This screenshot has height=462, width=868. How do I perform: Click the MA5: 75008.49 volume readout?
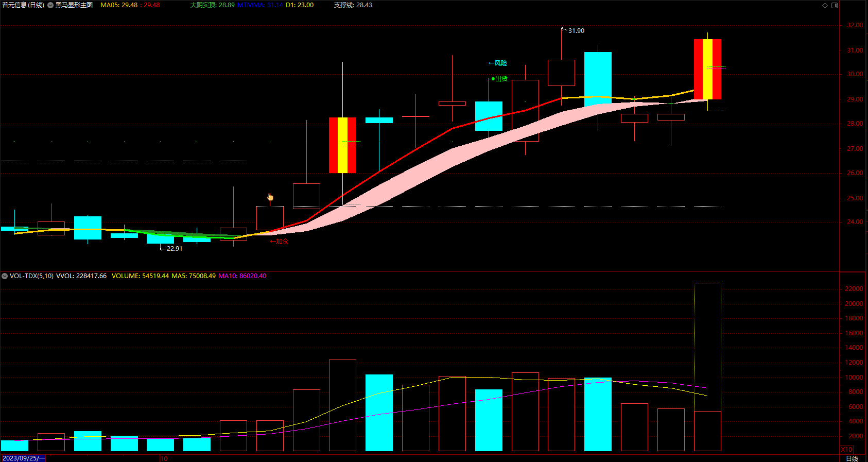(x=194, y=276)
